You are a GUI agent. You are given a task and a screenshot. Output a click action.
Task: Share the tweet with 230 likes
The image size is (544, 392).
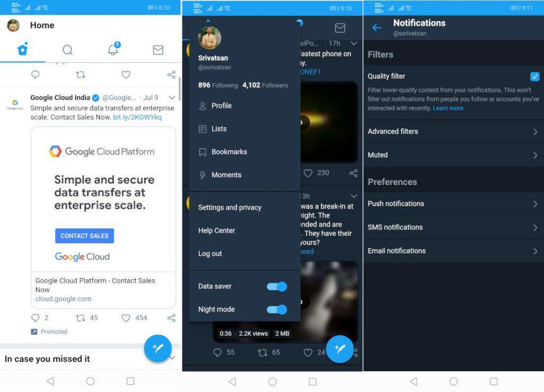tap(353, 173)
